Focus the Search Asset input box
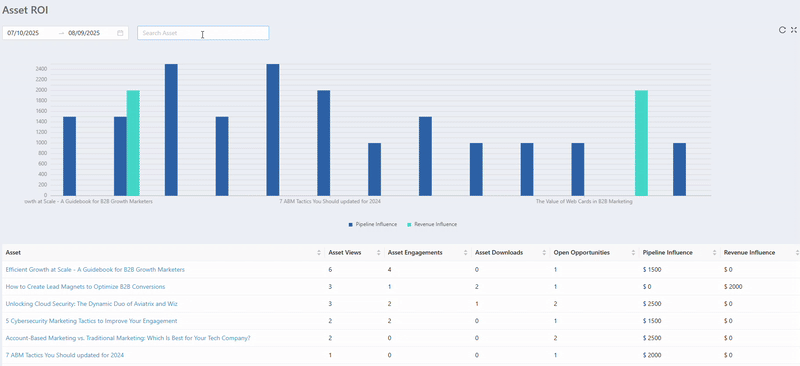The image size is (800, 366). pos(203,33)
